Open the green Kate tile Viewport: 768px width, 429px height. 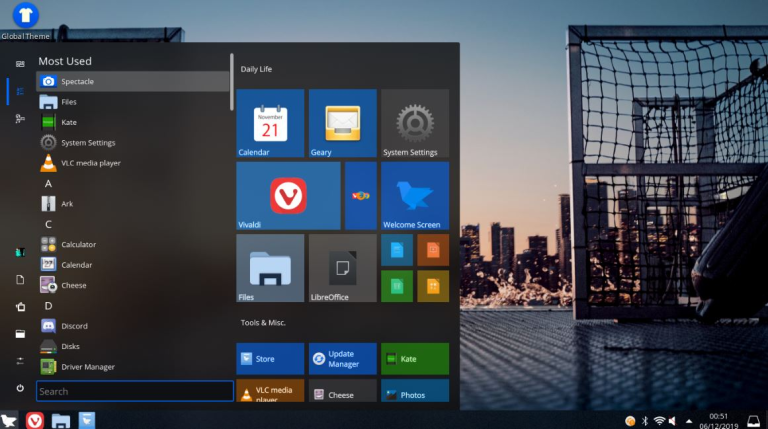(415, 359)
